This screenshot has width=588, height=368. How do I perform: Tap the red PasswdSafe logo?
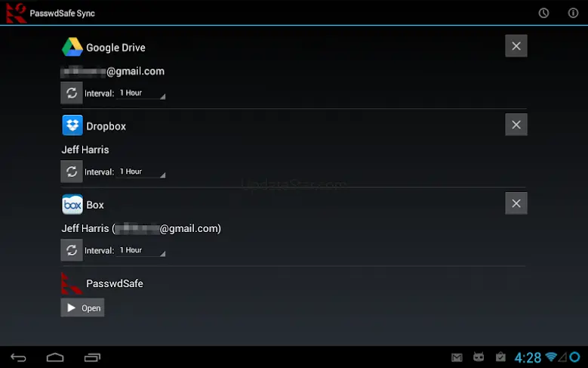click(x=71, y=283)
